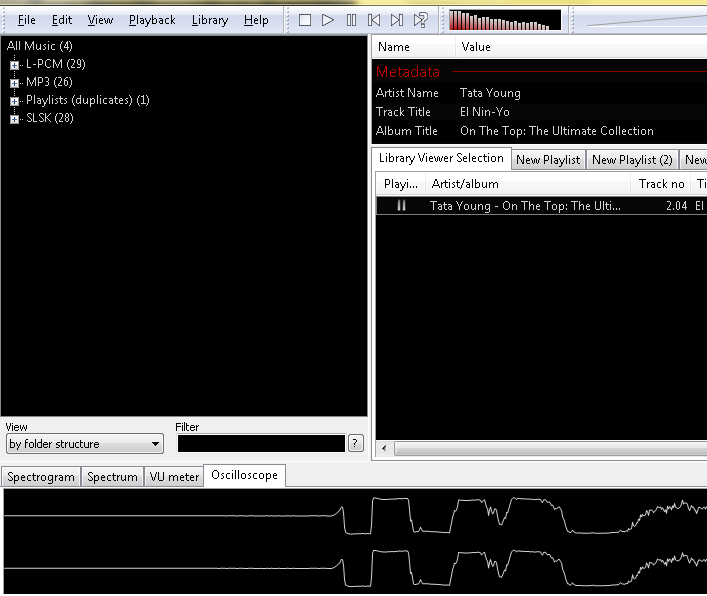Open the Help menu

[x=256, y=20]
